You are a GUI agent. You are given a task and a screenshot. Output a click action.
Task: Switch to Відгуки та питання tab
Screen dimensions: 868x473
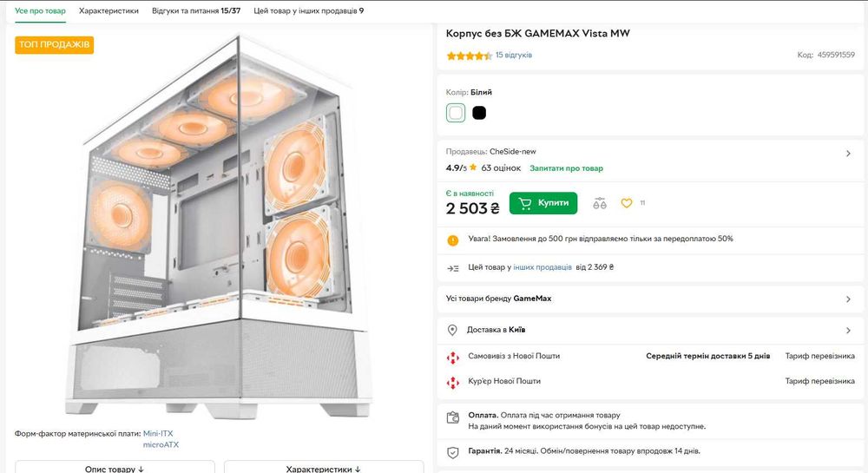196,11
